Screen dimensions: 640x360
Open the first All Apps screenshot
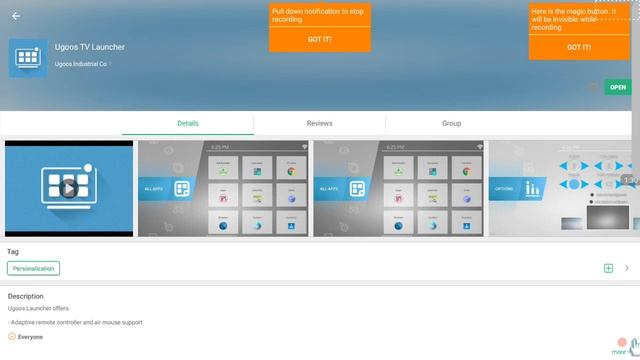[223, 189]
